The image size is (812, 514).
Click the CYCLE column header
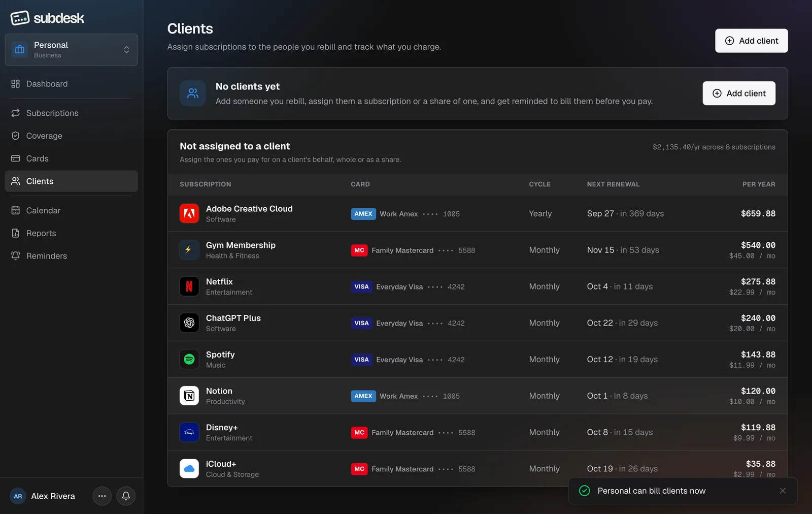coord(539,184)
